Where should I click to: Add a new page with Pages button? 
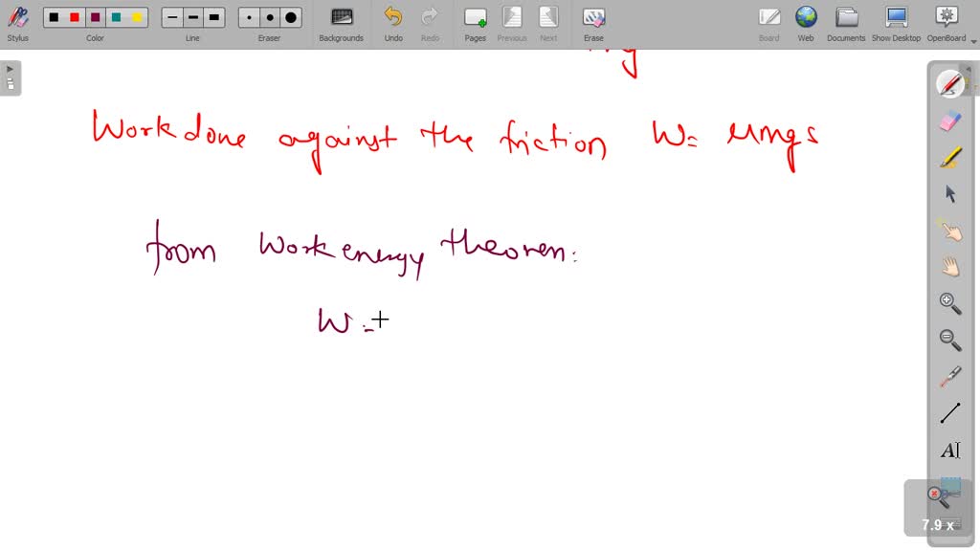tap(475, 23)
